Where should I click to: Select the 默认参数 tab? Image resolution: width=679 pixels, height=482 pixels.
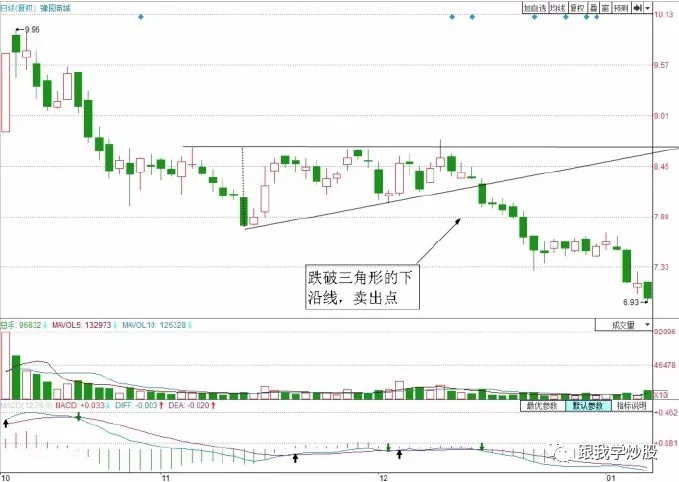(588, 406)
